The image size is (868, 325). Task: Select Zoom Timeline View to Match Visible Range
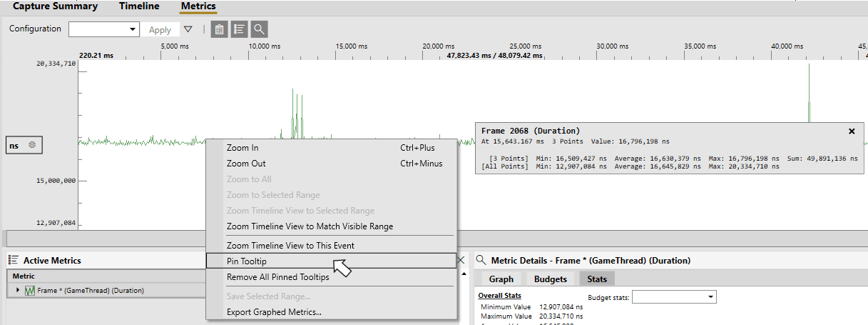click(331, 226)
